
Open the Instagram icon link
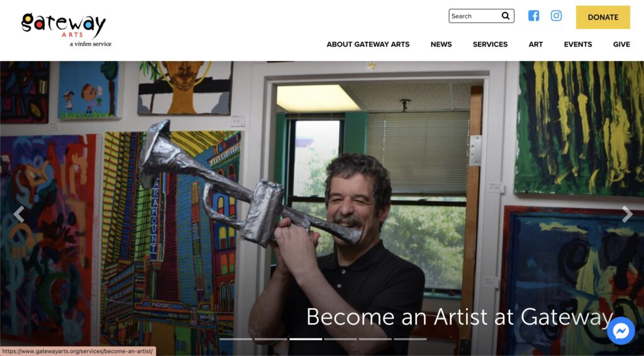[556, 16]
